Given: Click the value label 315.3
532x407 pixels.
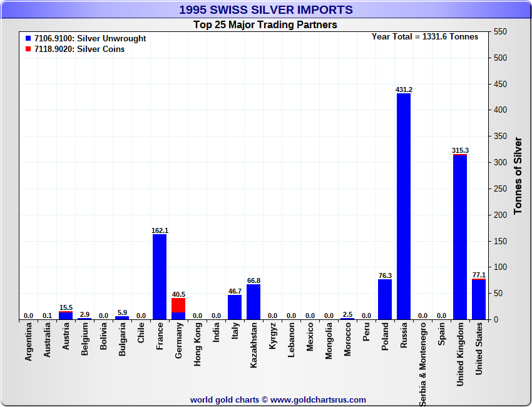Looking at the screenshot, I should [x=460, y=150].
